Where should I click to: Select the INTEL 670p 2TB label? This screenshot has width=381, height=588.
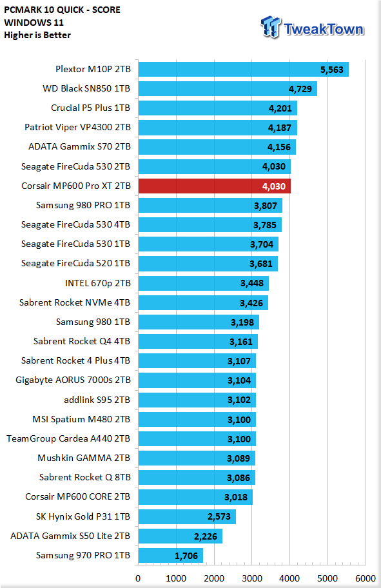click(98, 283)
